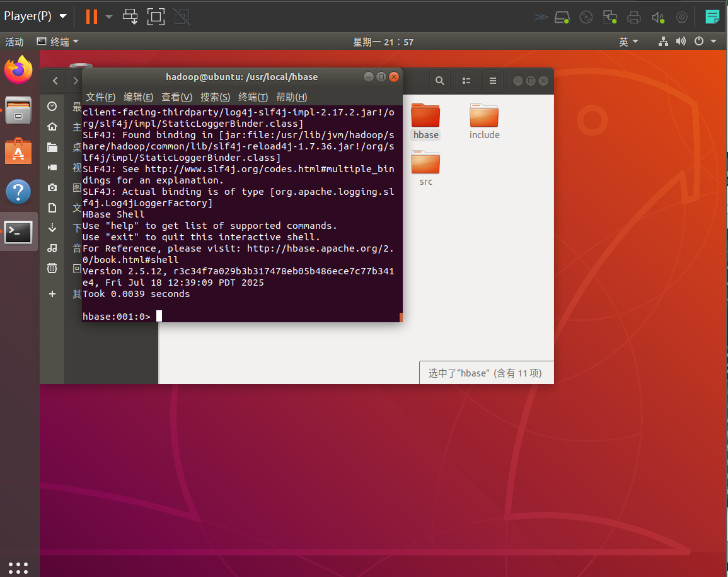The image size is (728, 577).
Task: Open the clock showing 星期一 21:57
Action: pyautogui.click(x=383, y=42)
